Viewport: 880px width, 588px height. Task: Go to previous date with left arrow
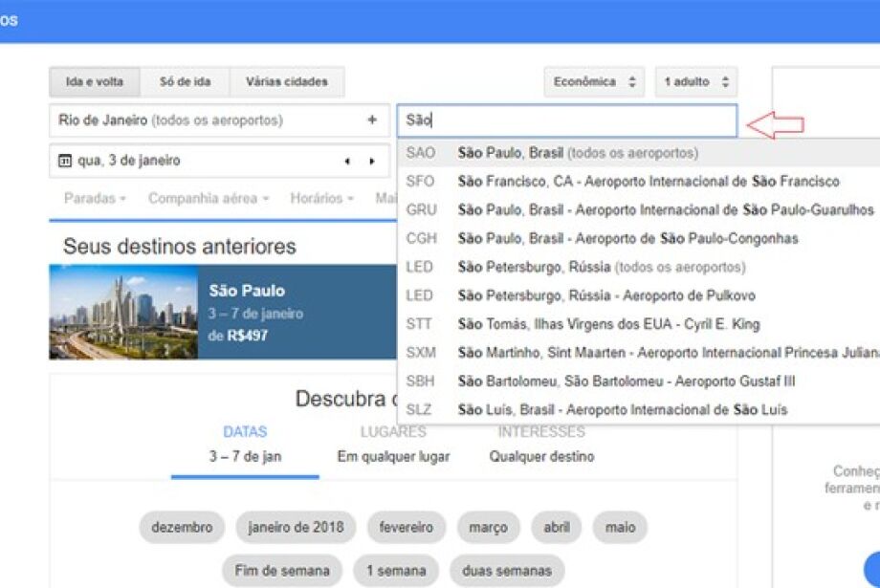pyautogui.click(x=347, y=162)
